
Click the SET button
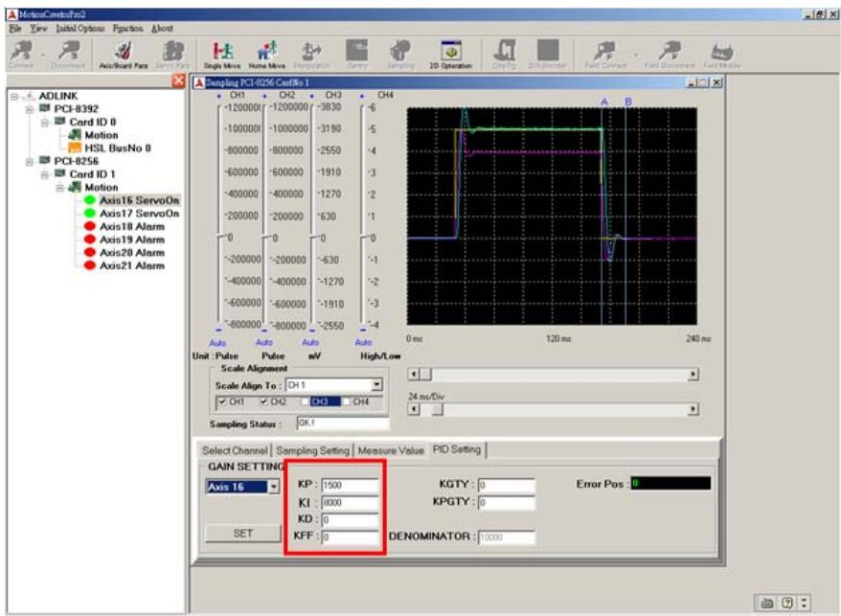coord(243,534)
